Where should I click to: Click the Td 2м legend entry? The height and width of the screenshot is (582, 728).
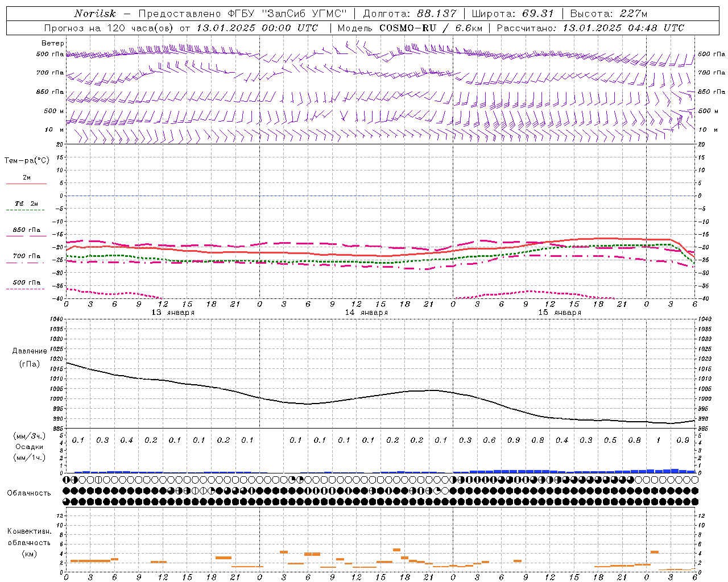click(x=26, y=203)
